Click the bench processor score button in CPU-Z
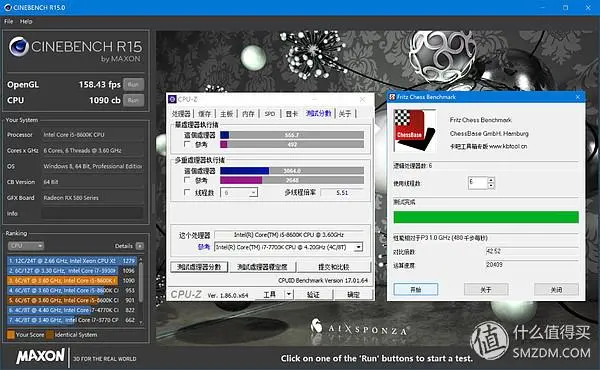This screenshot has width=600, height=370. coord(199,267)
